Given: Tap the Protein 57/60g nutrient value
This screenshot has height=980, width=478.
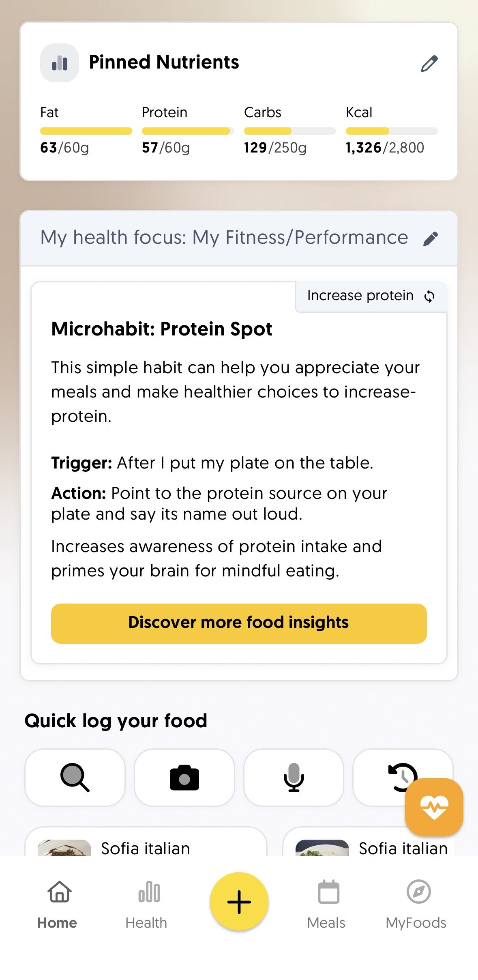Looking at the screenshot, I should point(166,148).
